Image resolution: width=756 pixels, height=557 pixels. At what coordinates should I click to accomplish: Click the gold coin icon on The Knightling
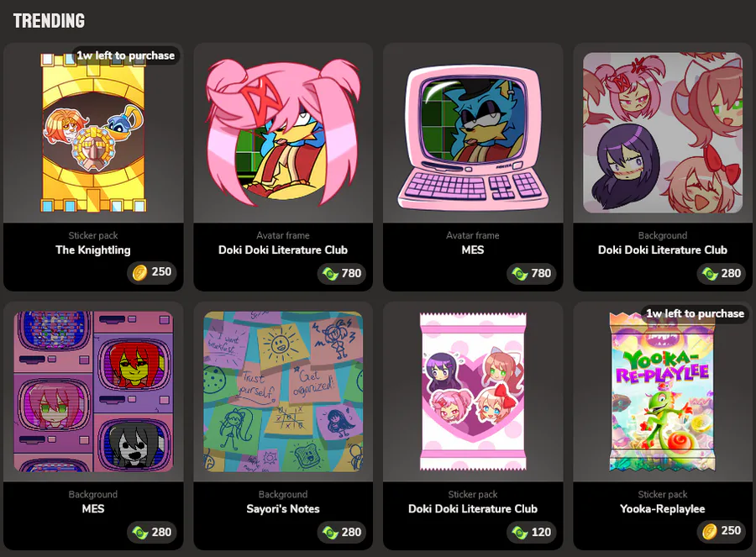139,272
